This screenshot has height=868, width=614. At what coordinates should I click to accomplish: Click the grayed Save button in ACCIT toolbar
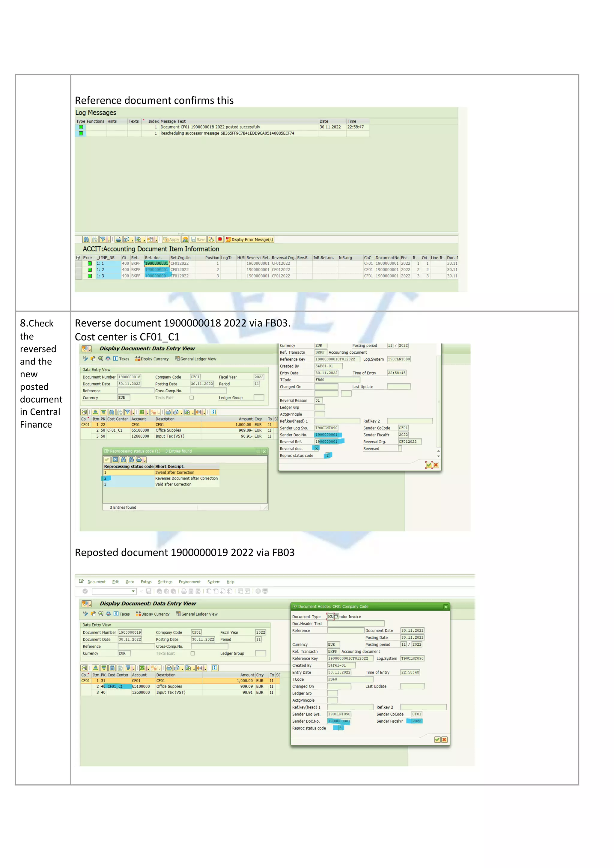[x=198, y=239]
